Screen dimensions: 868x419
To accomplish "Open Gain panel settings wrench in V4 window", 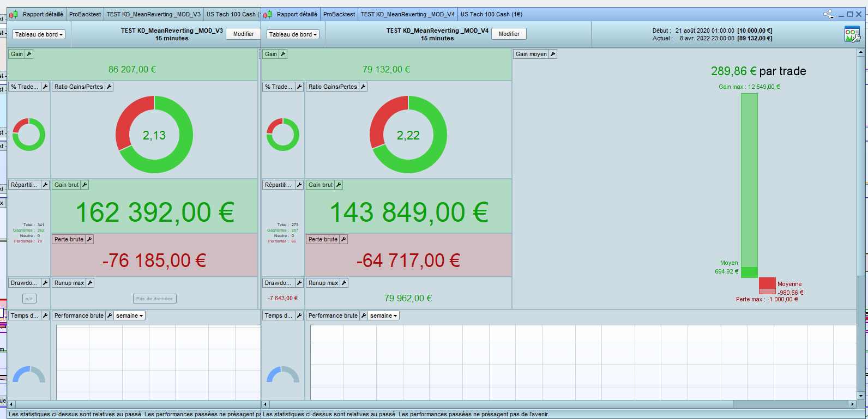I will point(284,54).
